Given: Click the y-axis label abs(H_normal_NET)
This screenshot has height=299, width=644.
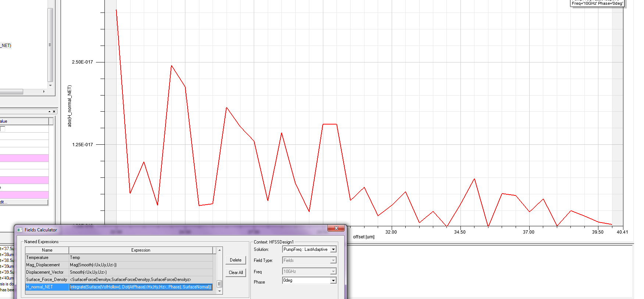Looking at the screenshot, I should (x=70, y=106).
